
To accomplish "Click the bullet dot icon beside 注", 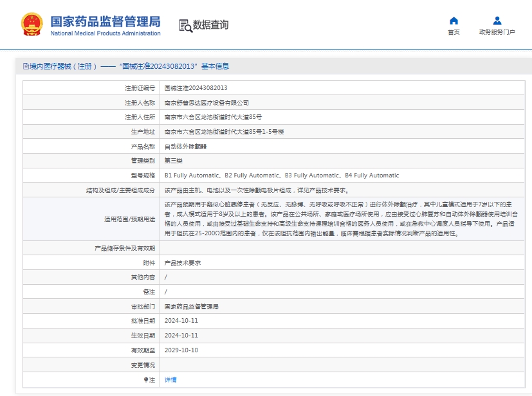I will 146,380.
